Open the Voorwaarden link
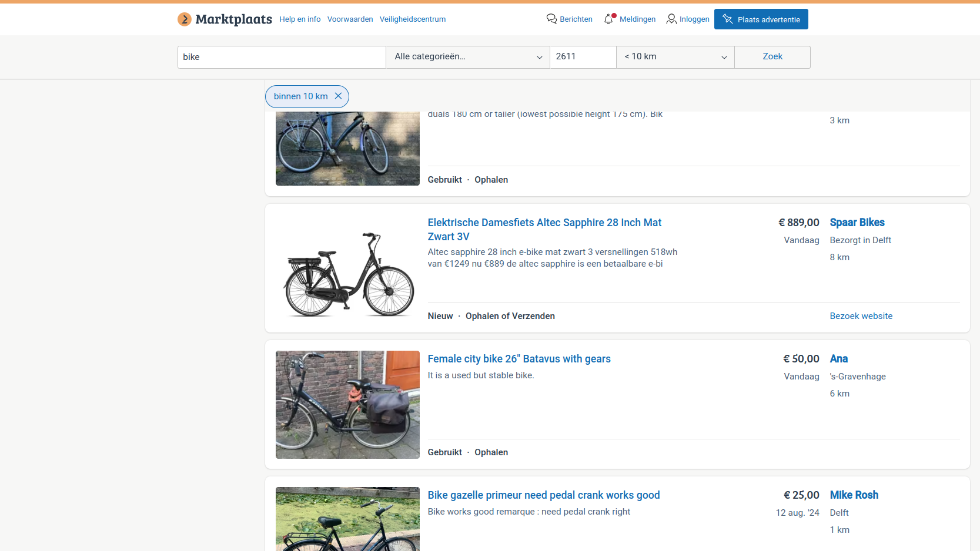This screenshot has width=980, height=551. coord(350,19)
